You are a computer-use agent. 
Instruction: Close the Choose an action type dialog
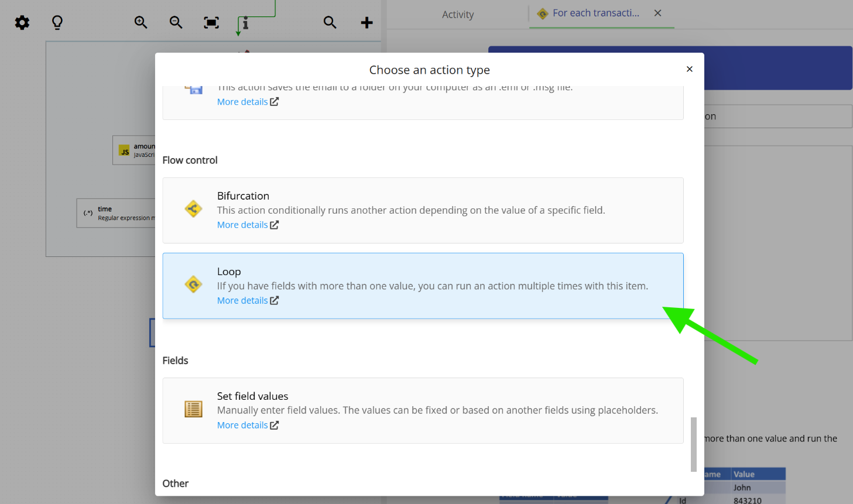tap(689, 68)
